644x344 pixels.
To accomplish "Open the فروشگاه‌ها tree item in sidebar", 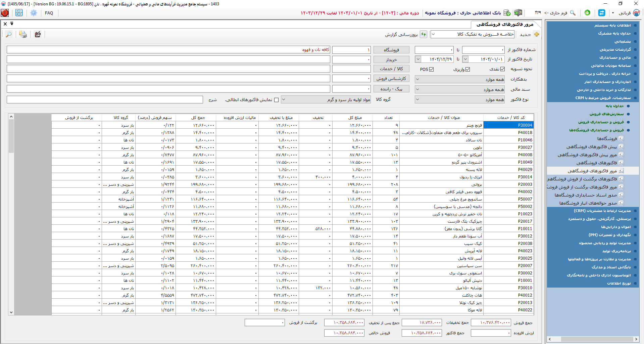I will click(x=607, y=139).
